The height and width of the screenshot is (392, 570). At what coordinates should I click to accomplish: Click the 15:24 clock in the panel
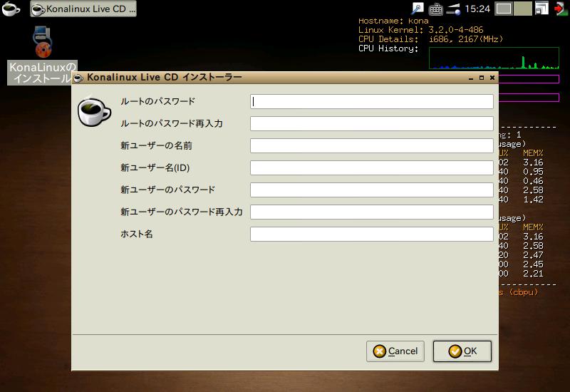[x=477, y=9]
